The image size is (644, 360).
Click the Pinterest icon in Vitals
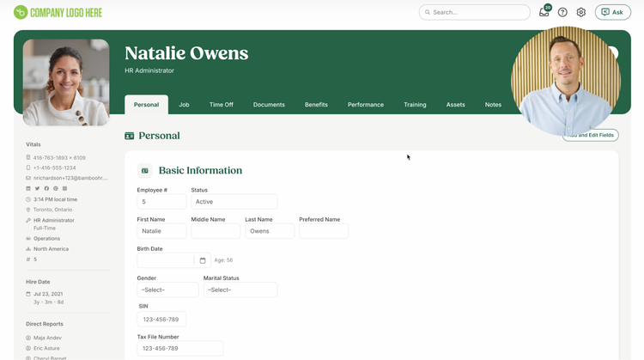tap(56, 189)
